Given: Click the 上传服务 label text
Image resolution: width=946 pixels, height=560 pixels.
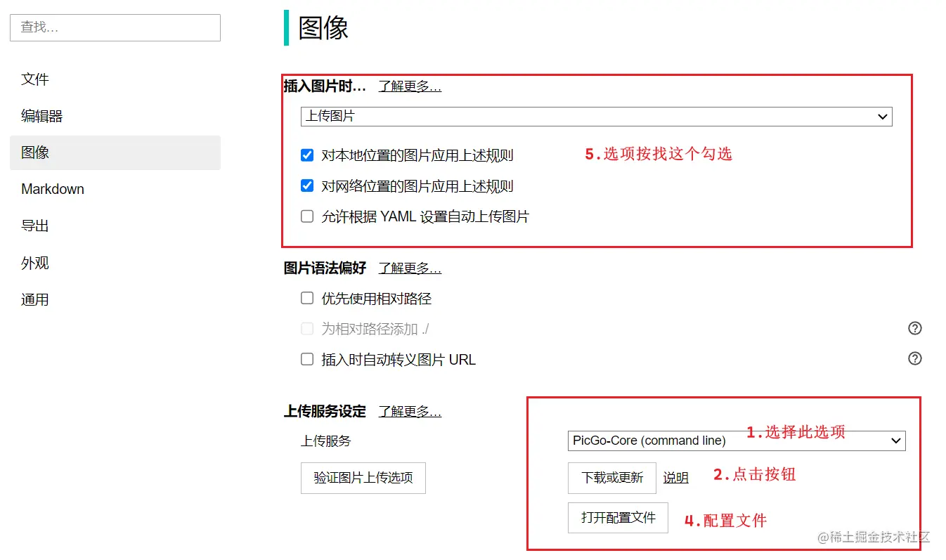Looking at the screenshot, I should 326,441.
